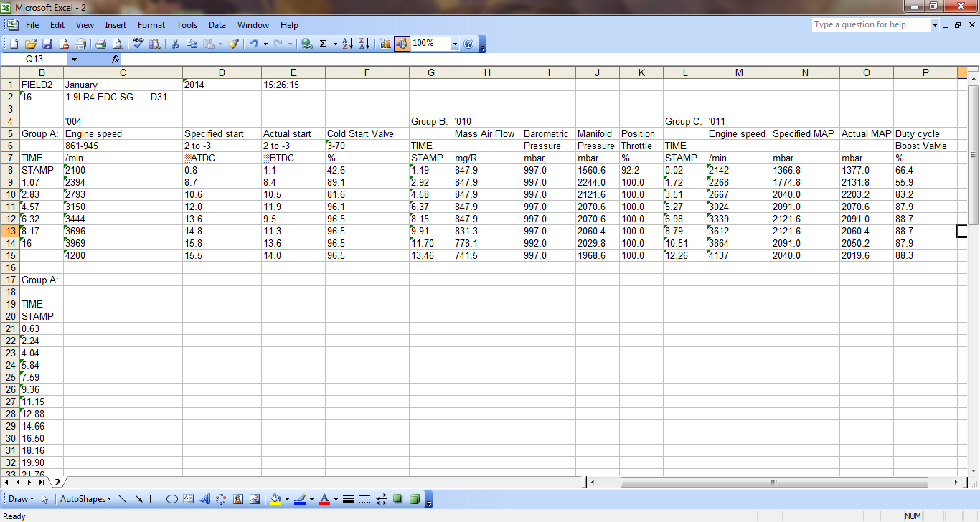Open the Format menu

pyautogui.click(x=151, y=25)
